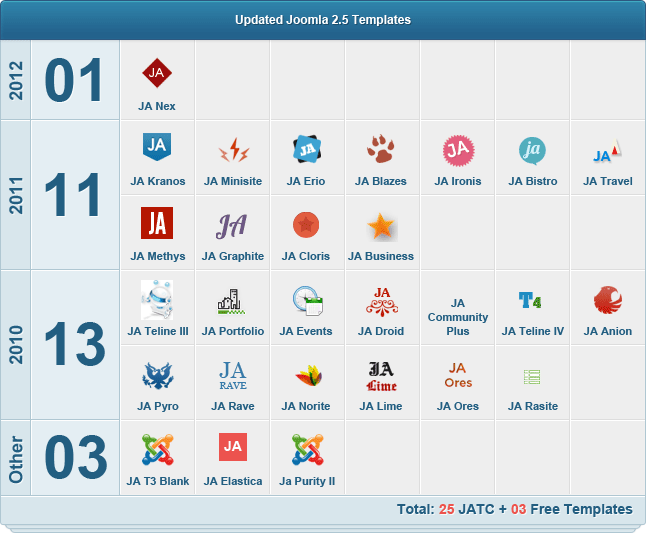Click the JA Nex red diamond icon

click(157, 73)
